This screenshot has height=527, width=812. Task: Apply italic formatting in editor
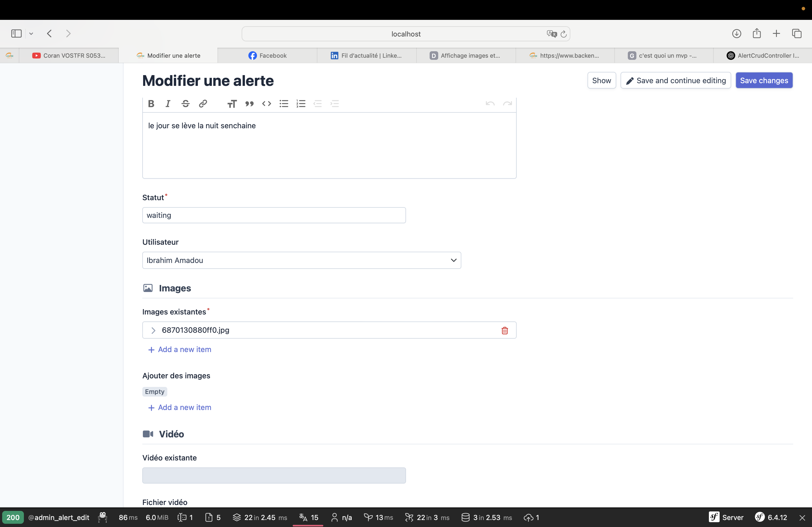pyautogui.click(x=168, y=104)
